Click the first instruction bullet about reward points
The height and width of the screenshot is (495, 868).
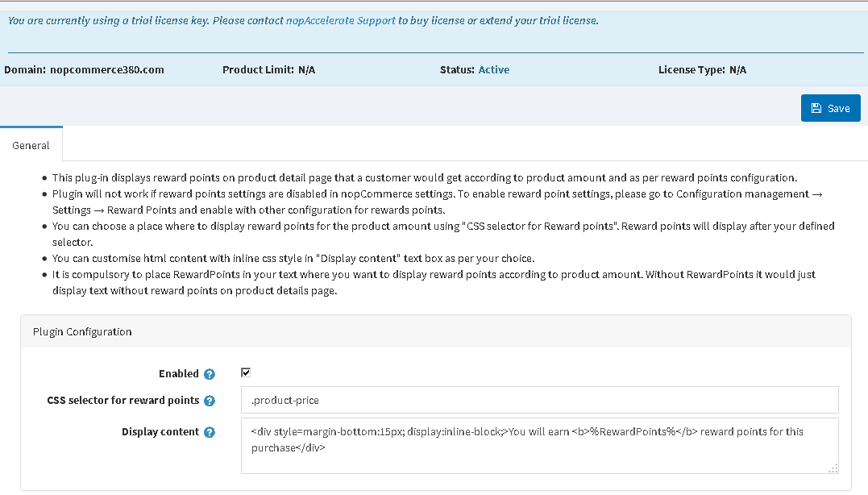pos(424,177)
